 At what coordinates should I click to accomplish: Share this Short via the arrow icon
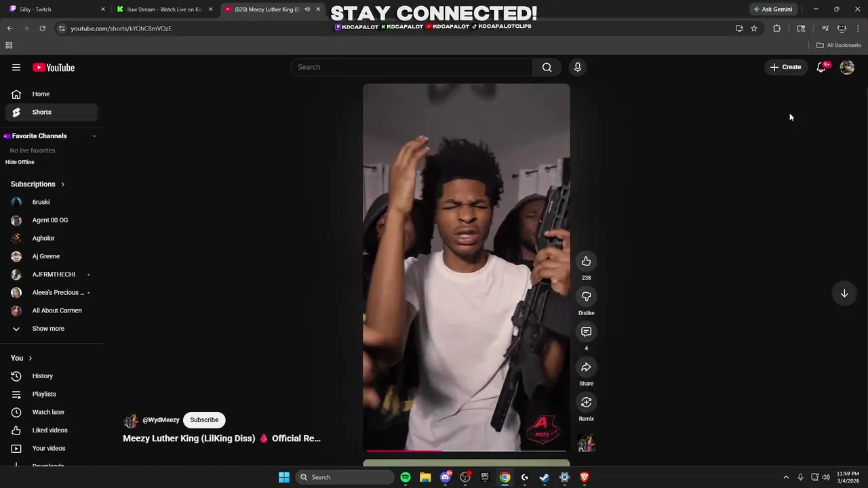[x=587, y=367]
